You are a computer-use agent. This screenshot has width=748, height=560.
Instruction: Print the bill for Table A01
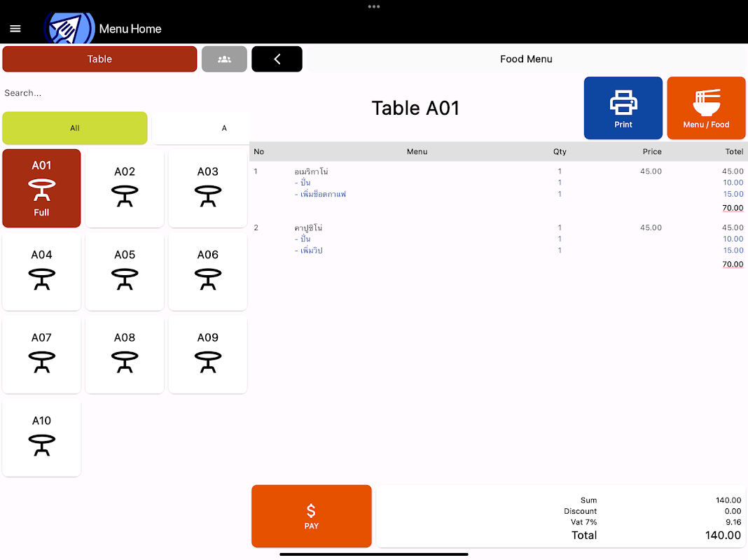(623, 108)
